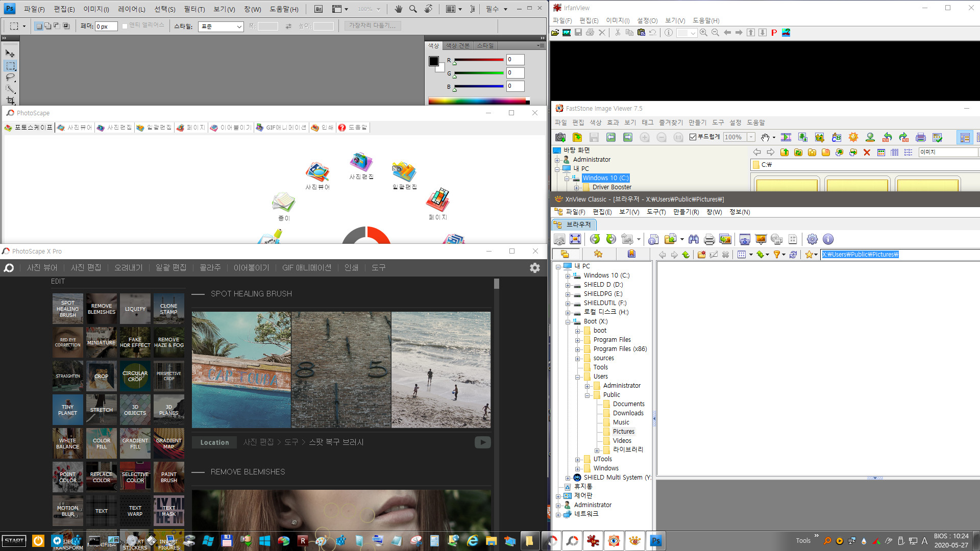Image resolution: width=980 pixels, height=551 pixels.
Task: Open IrfanView 설정(O) menu
Action: click(x=647, y=20)
